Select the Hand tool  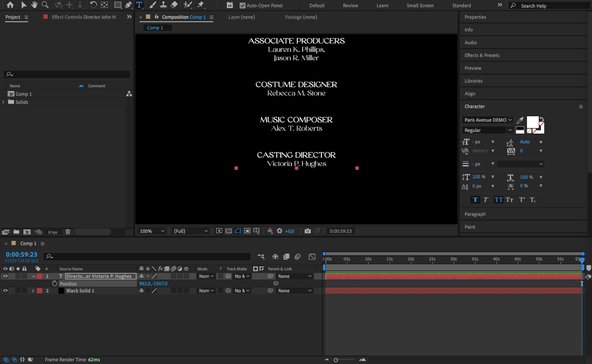pos(34,5)
